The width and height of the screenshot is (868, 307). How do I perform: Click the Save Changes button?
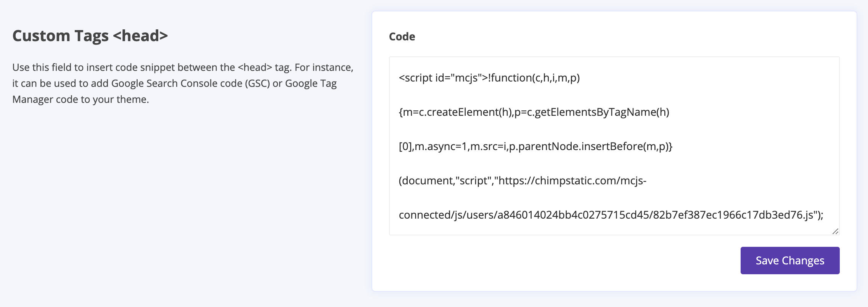(x=790, y=261)
